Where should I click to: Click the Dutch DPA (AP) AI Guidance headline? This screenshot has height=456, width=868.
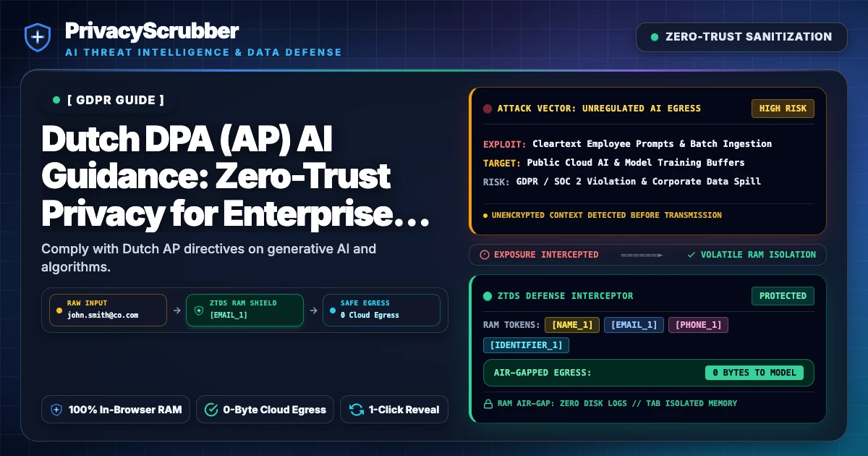234,176
